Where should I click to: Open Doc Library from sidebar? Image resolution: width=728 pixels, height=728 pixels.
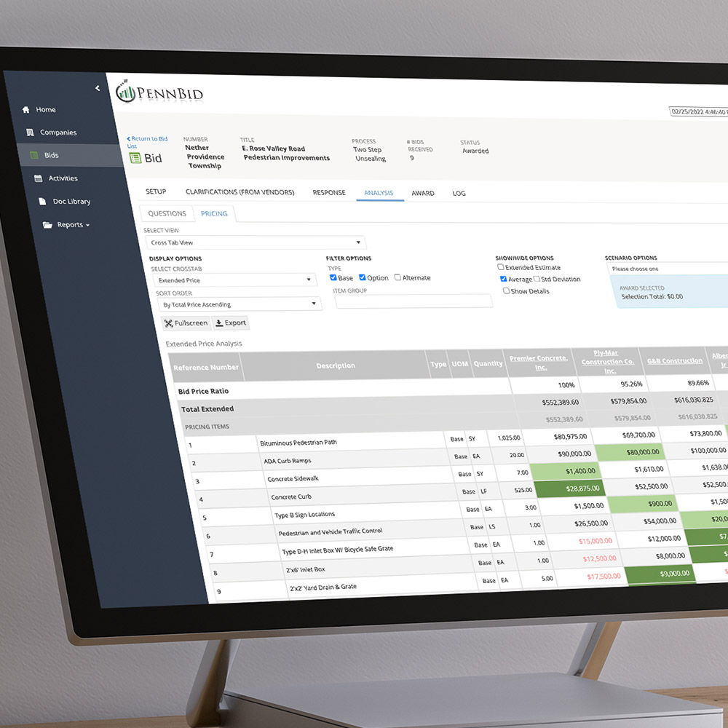71,202
